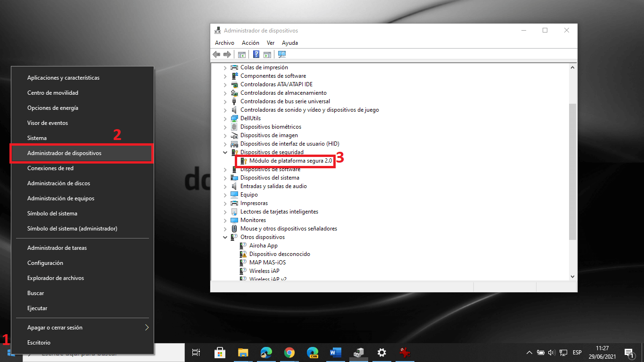Collapse the Dispositivos de seguridad node
Screen dimensions: 644x362
[225, 152]
